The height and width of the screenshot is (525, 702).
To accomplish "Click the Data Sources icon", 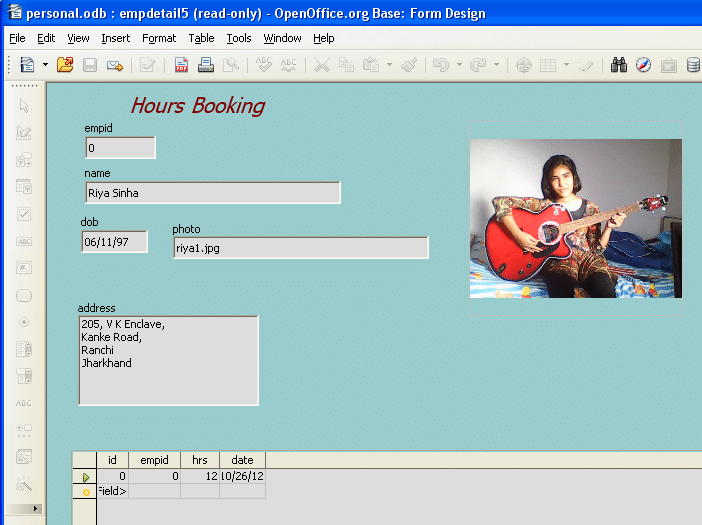I will pyautogui.click(x=693, y=65).
